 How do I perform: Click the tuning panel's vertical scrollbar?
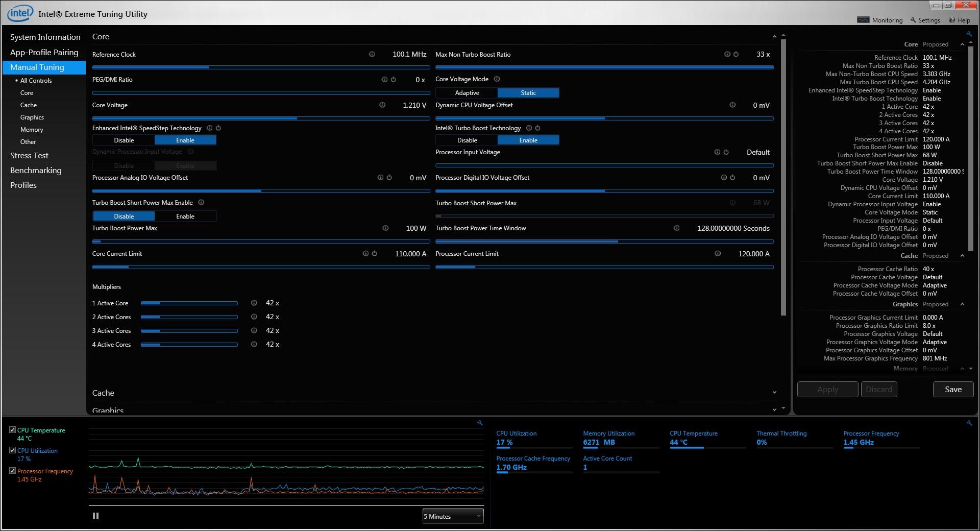(x=783, y=178)
